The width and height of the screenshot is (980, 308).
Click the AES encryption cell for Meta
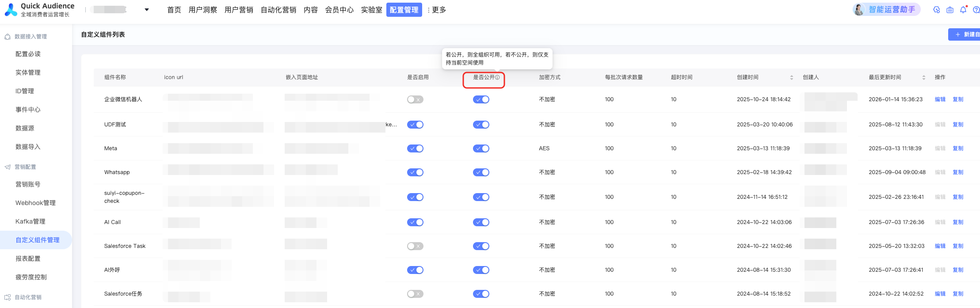(x=544, y=148)
